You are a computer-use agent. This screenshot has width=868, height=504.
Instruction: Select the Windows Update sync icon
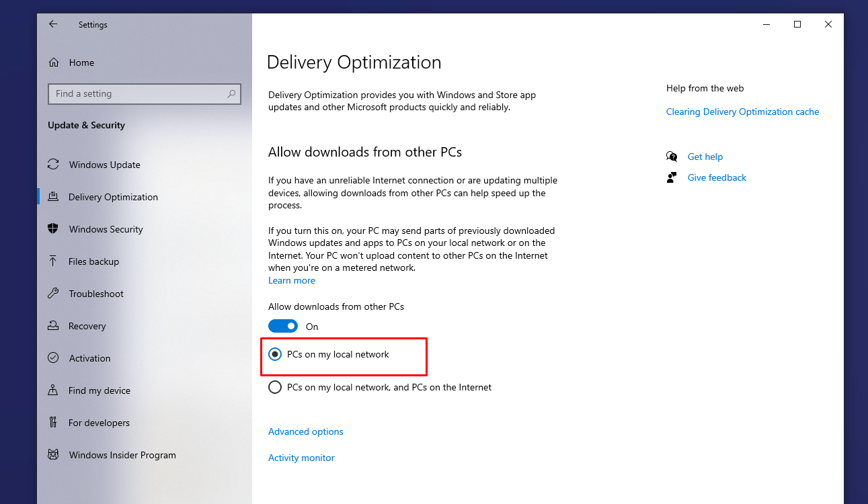pyautogui.click(x=53, y=165)
